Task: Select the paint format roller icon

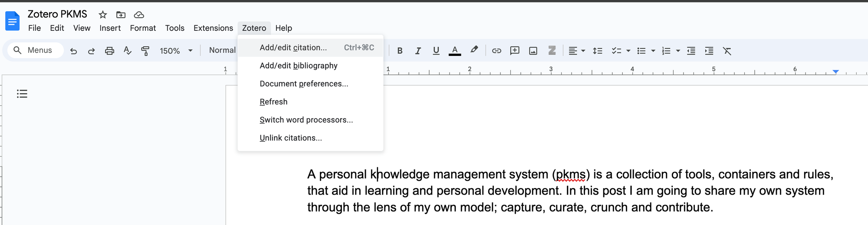Action: (145, 51)
